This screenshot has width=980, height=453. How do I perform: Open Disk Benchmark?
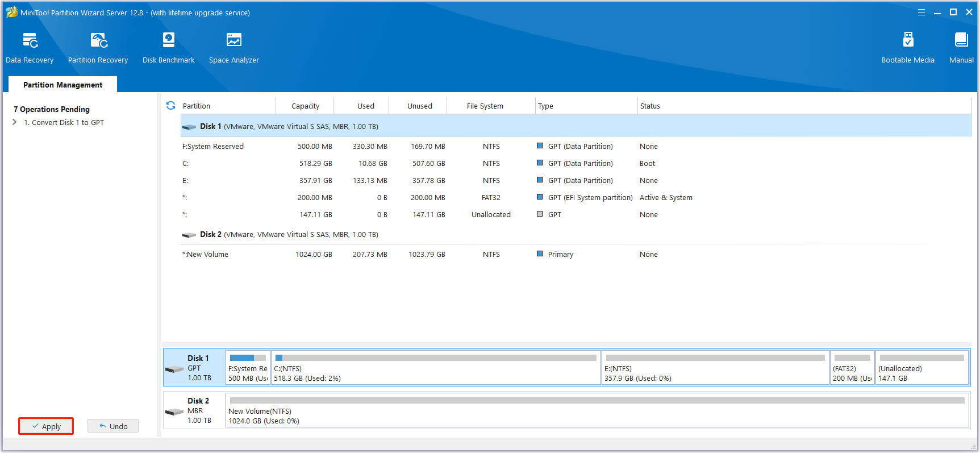coord(168,48)
